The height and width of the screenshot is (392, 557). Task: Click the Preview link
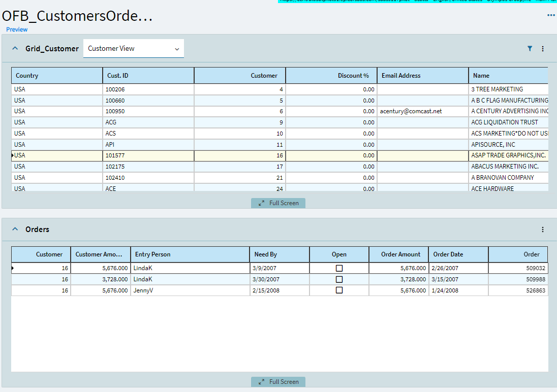click(17, 29)
